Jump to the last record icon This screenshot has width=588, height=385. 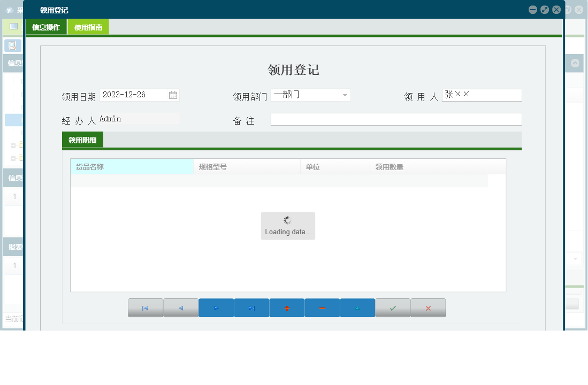pyautogui.click(x=251, y=307)
